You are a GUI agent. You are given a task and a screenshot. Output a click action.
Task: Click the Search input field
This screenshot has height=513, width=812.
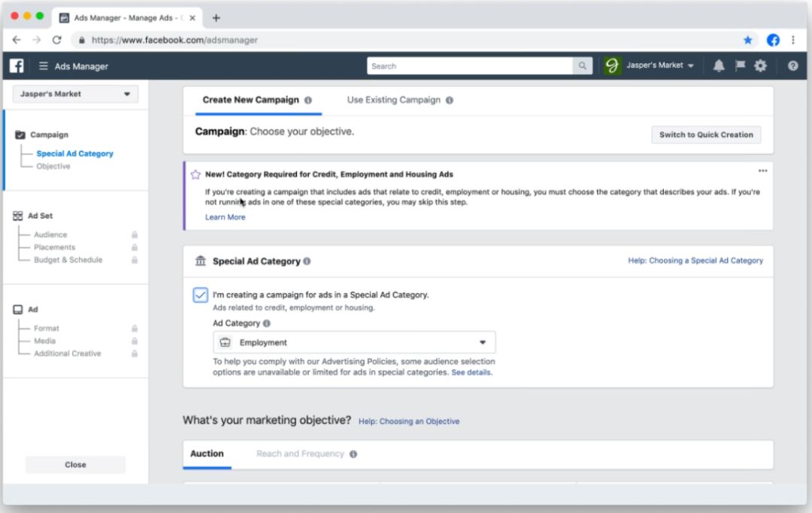pos(470,66)
